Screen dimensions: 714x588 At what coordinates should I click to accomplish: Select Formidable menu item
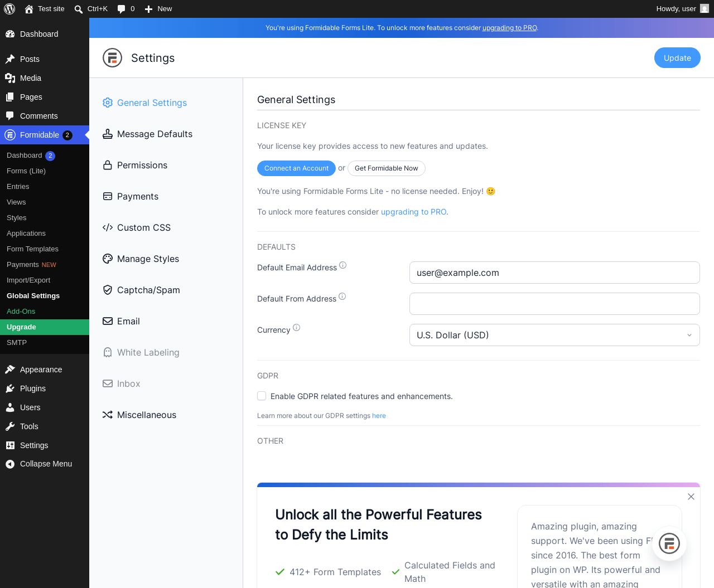45,135
